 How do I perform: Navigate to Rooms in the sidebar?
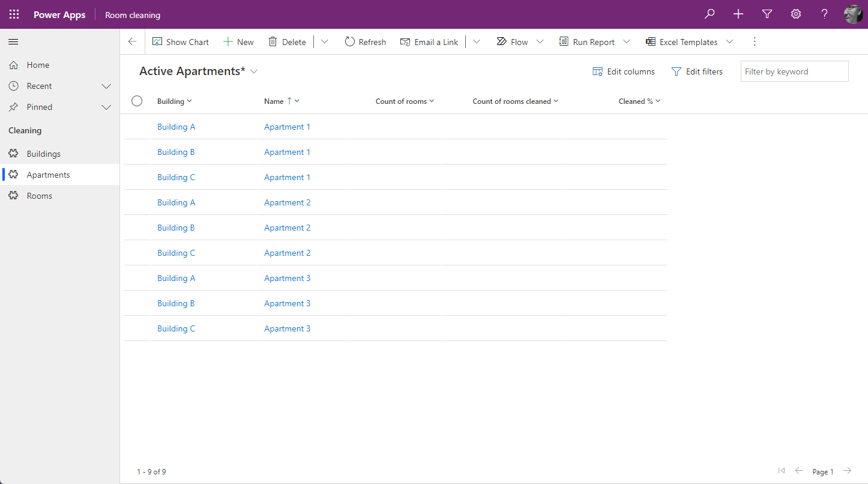pos(39,196)
